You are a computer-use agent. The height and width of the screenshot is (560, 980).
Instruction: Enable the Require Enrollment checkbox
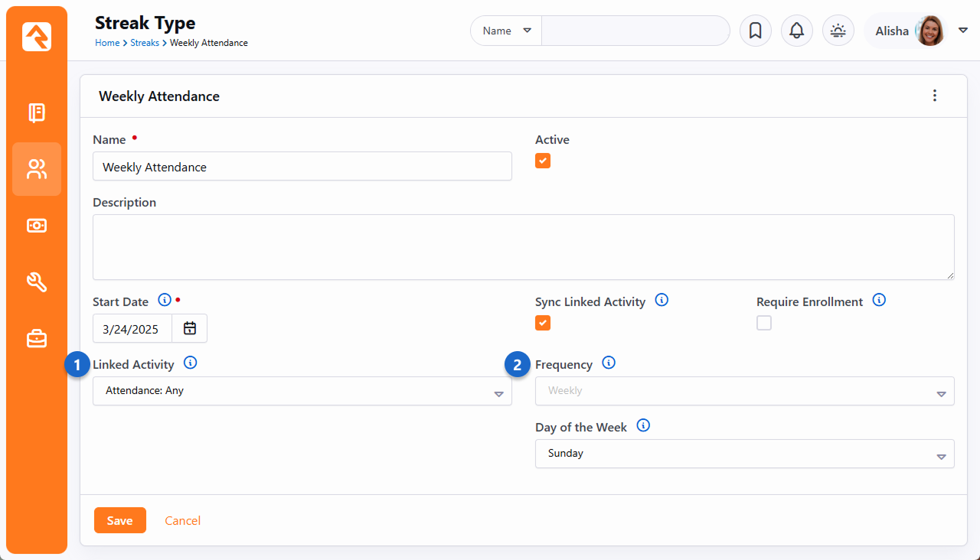click(x=764, y=323)
